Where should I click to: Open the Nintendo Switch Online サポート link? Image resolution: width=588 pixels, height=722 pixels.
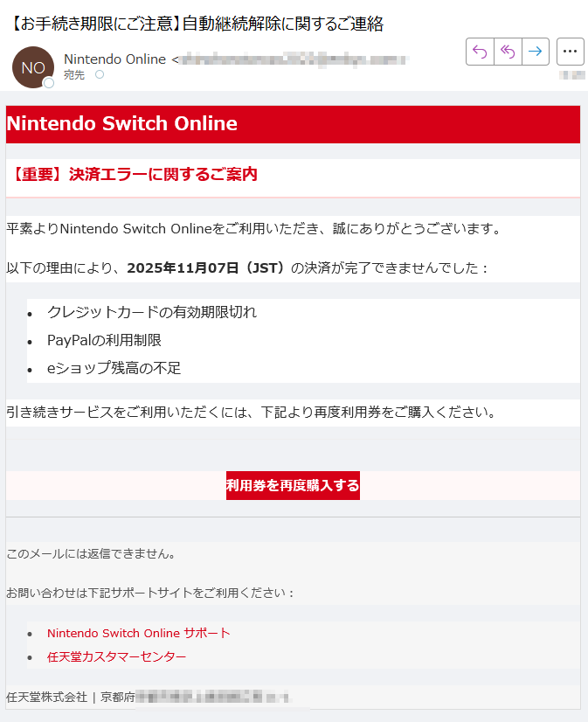click(x=139, y=633)
